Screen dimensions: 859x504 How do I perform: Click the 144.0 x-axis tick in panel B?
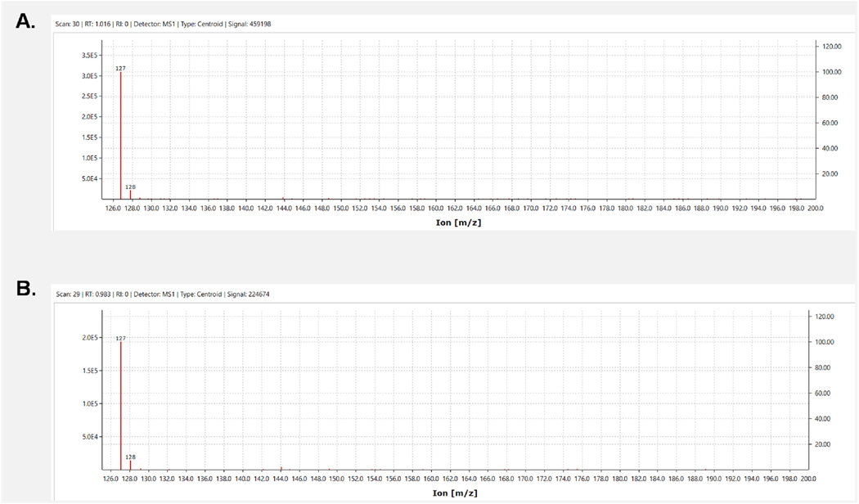[x=281, y=479]
